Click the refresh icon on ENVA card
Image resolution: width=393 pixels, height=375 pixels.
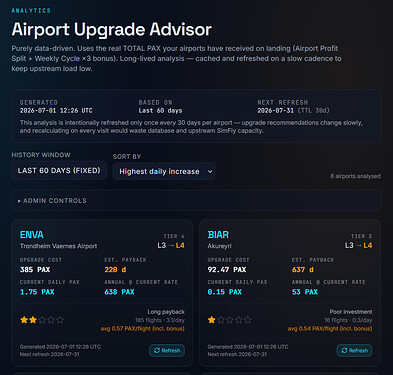point(157,350)
